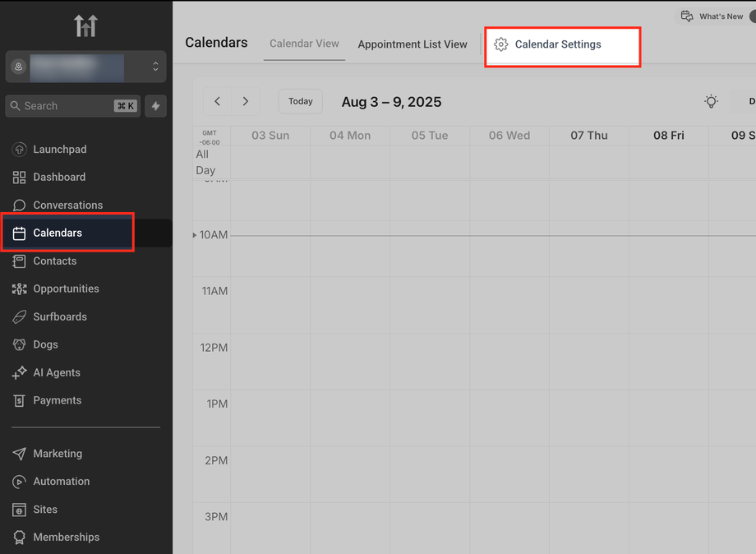756x554 pixels.
Task: Go to previous week with left chevron
Action: point(218,101)
